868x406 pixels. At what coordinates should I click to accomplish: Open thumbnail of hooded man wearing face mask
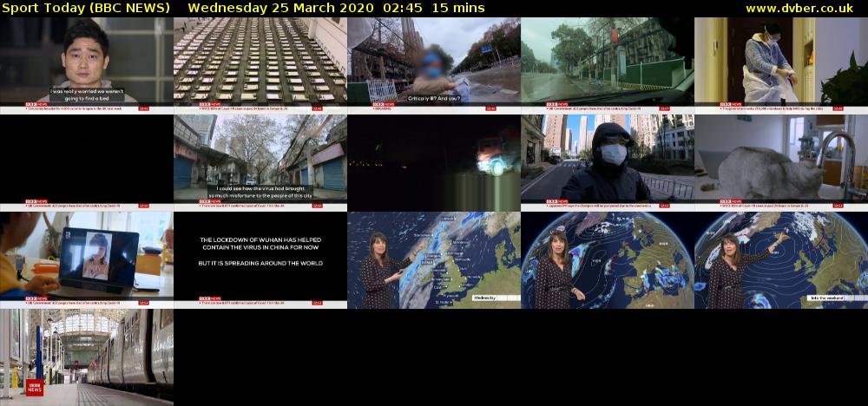click(608, 162)
